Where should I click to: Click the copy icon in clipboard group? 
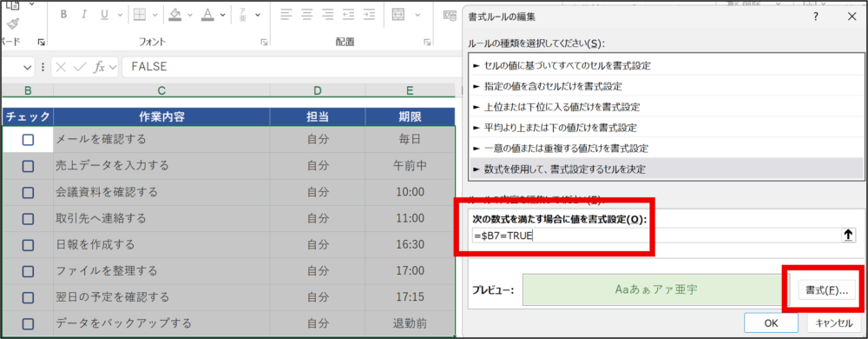pyautogui.click(x=13, y=4)
